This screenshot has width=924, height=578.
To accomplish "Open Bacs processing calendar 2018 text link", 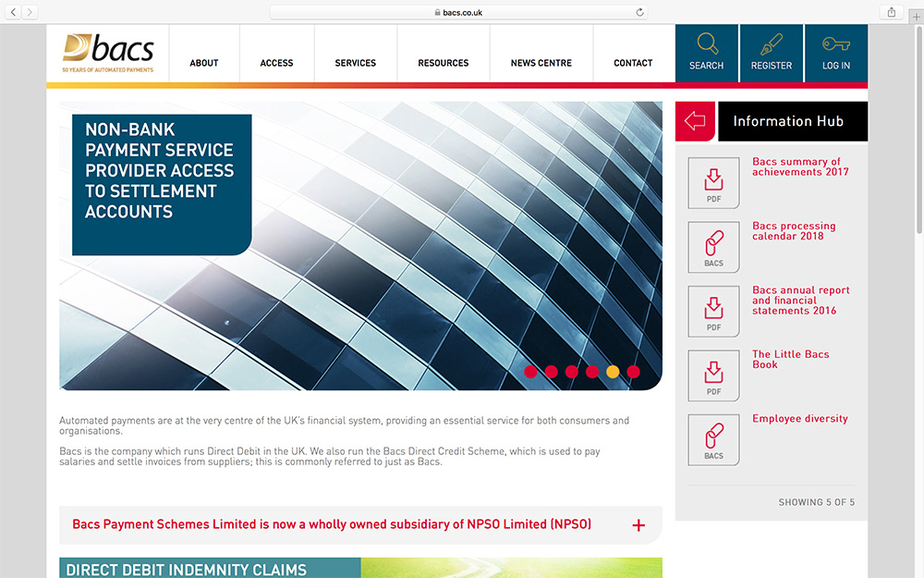I will pyautogui.click(x=794, y=230).
